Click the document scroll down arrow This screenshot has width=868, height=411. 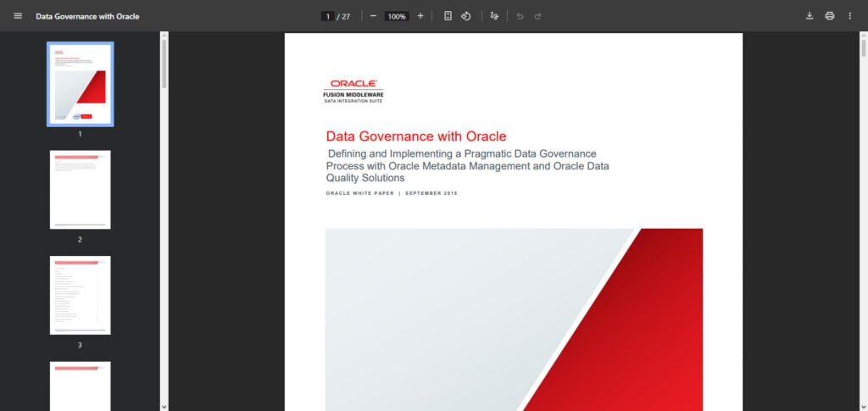point(864,407)
